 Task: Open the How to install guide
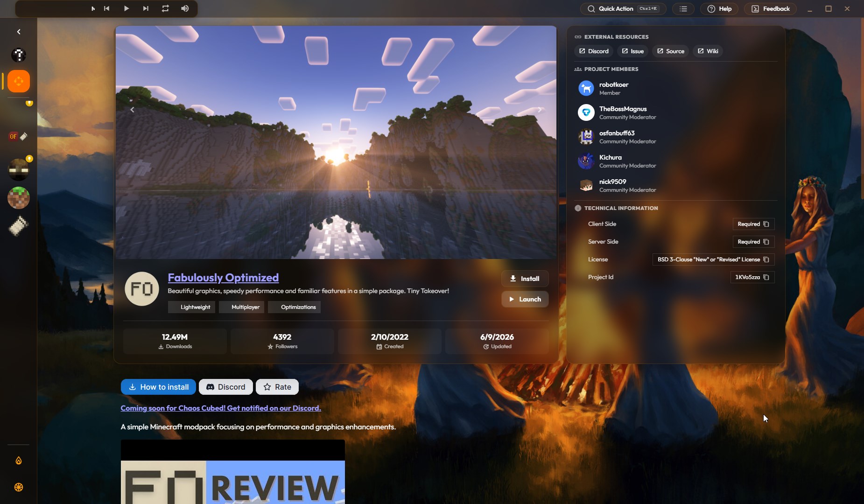point(158,387)
